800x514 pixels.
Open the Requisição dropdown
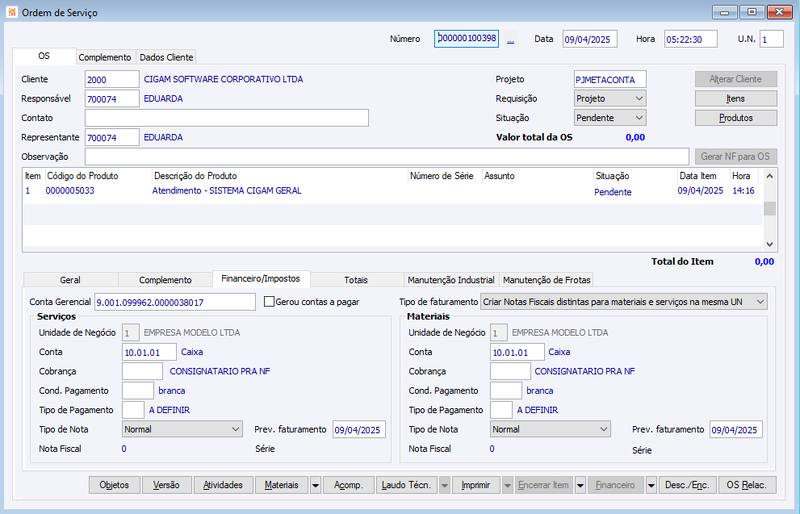click(x=610, y=99)
